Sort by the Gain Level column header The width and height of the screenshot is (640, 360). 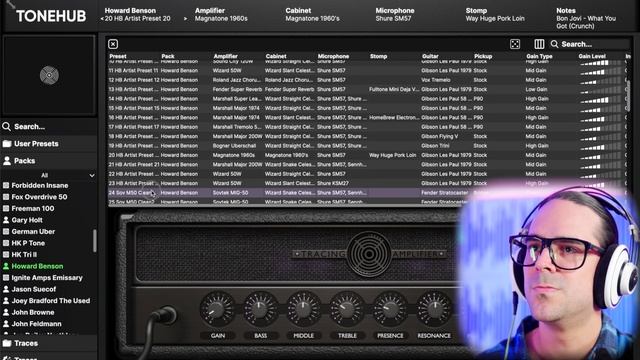(592, 56)
